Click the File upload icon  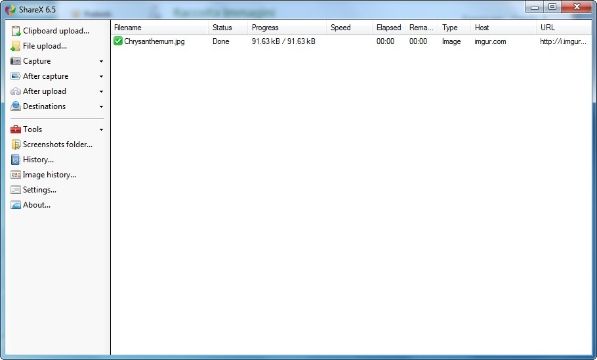pos(16,46)
